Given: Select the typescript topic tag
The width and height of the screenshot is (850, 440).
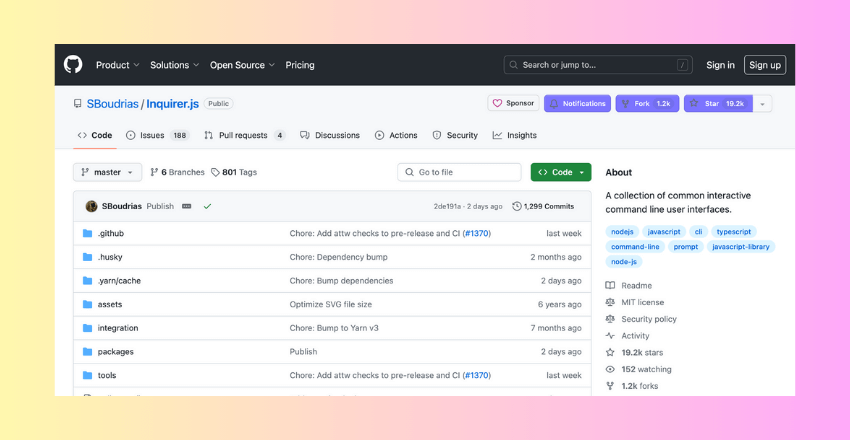Looking at the screenshot, I should (x=734, y=232).
